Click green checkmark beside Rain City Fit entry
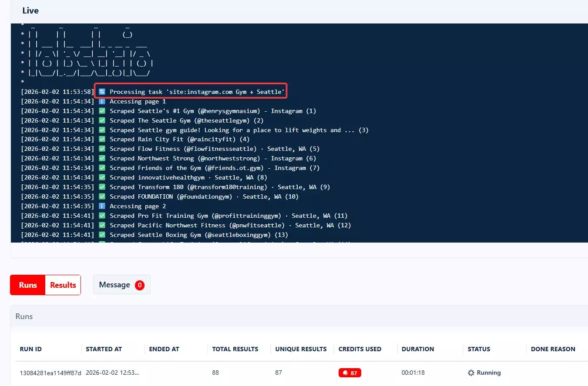This screenshot has width=588, height=386. pyautogui.click(x=102, y=140)
